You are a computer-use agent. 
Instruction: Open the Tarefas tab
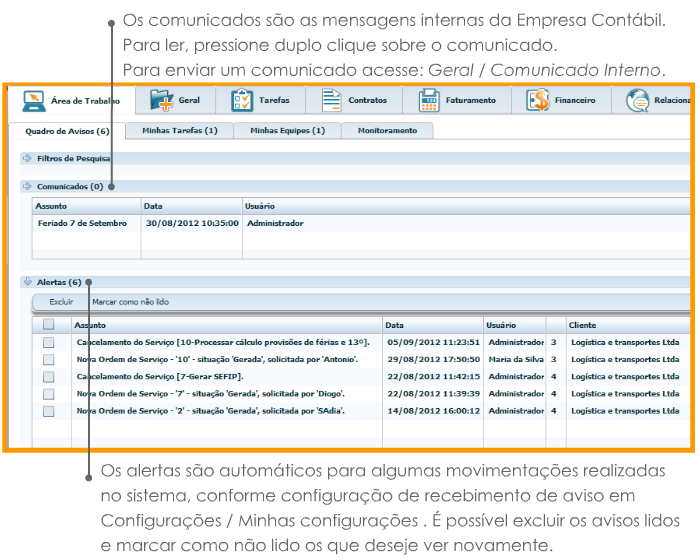click(x=261, y=100)
